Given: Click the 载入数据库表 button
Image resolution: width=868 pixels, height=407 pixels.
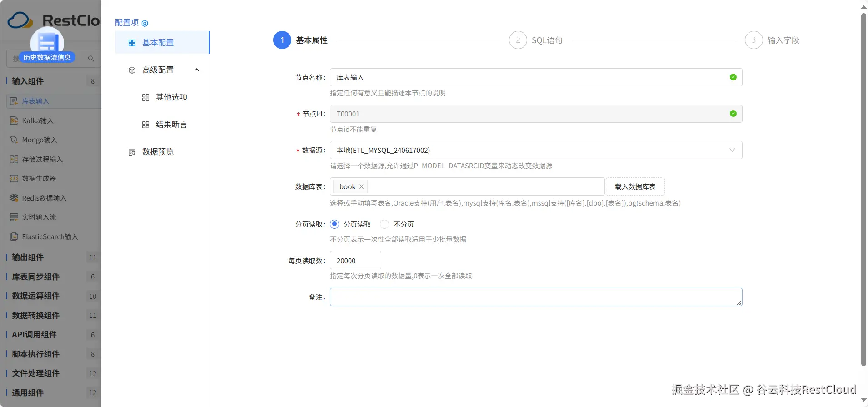Looking at the screenshot, I should (x=635, y=186).
